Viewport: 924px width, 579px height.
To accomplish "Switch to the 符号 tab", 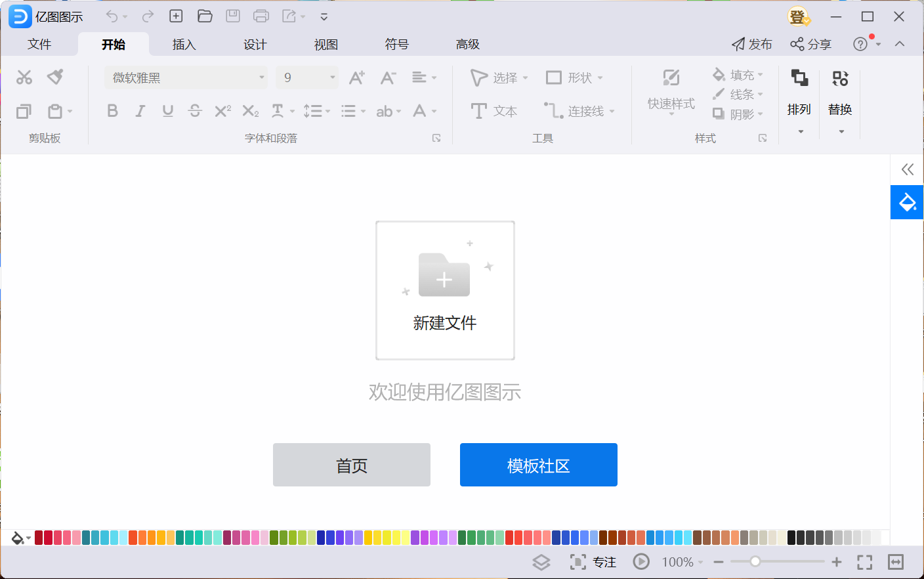I will point(396,44).
